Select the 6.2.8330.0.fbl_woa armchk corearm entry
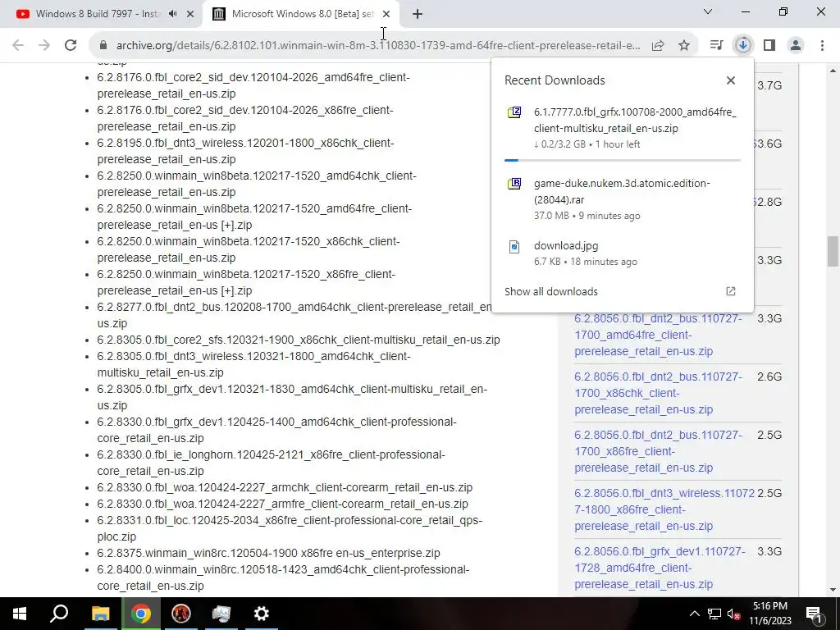 [x=285, y=487]
